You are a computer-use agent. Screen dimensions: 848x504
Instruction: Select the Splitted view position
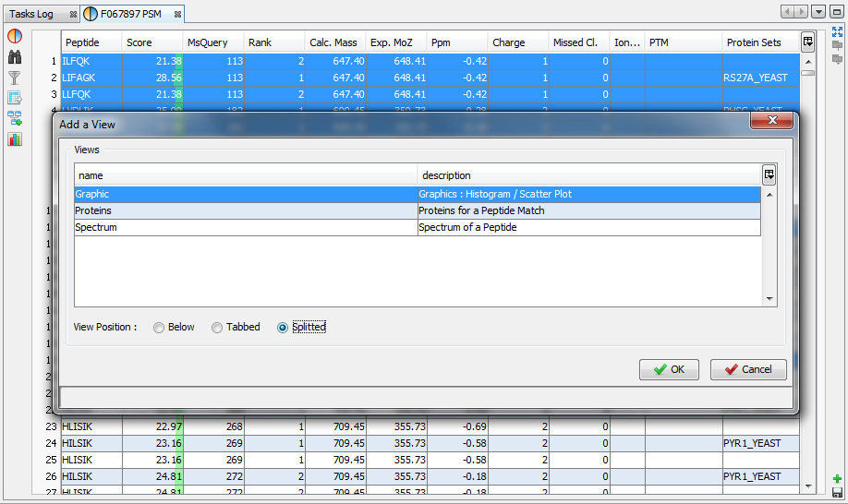tap(283, 328)
